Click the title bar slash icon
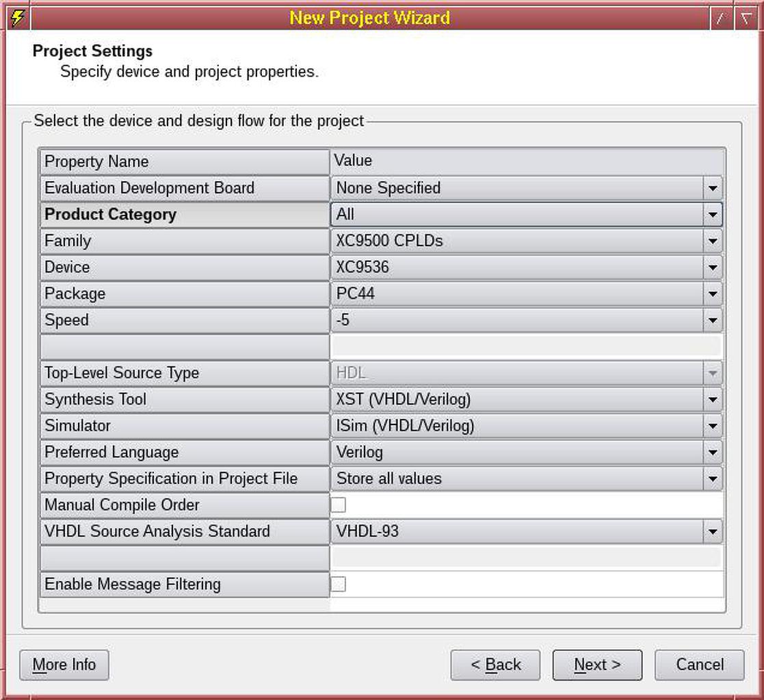The height and width of the screenshot is (700, 764). click(x=720, y=18)
